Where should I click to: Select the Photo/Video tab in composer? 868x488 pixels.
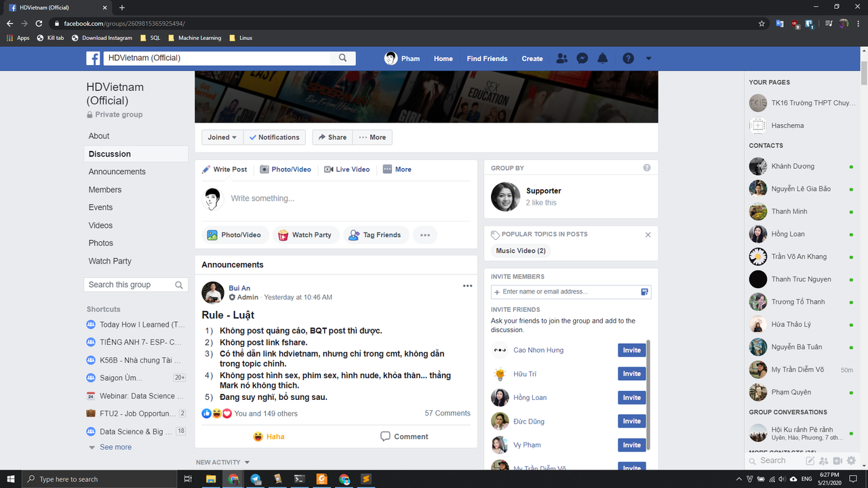[285, 169]
